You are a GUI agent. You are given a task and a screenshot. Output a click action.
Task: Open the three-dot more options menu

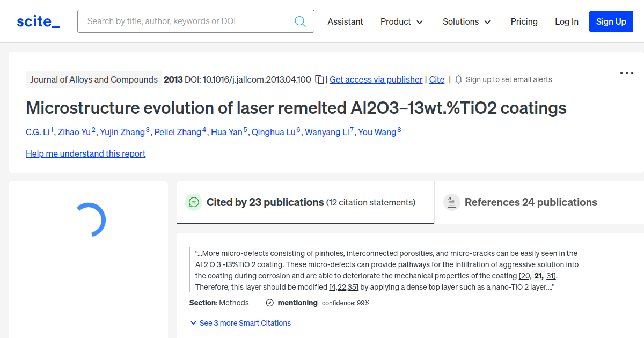626,74
